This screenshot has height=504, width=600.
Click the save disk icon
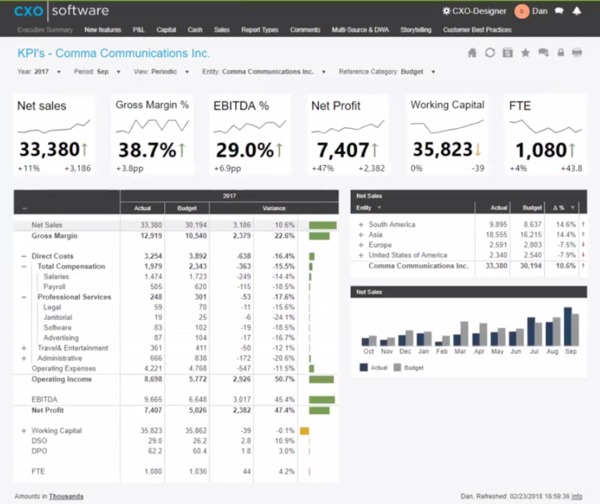(x=508, y=53)
